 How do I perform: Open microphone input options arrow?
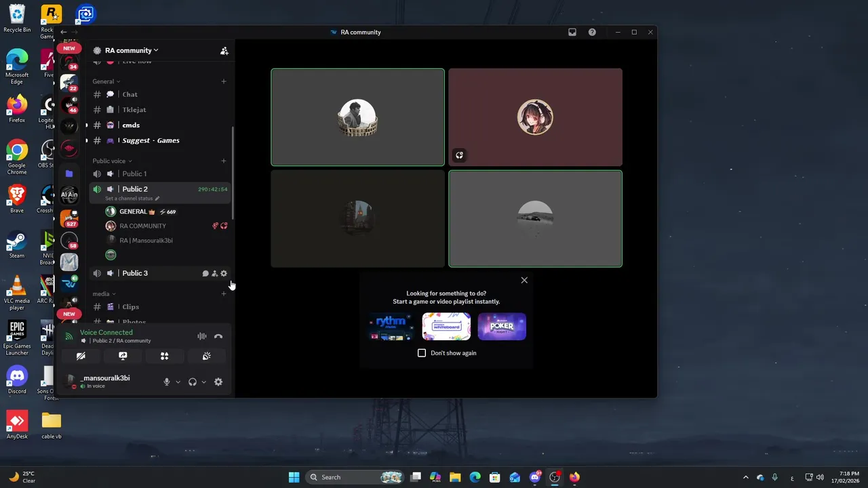[x=178, y=382]
